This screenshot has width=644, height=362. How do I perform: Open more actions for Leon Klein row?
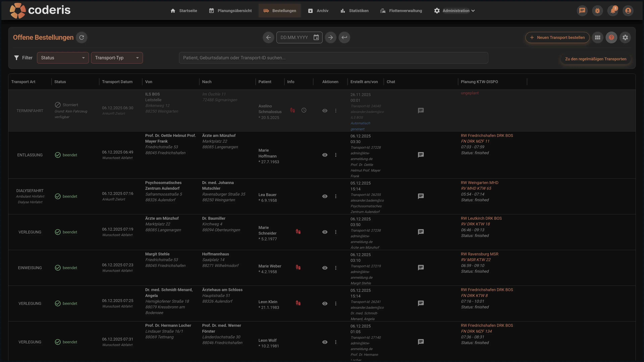pyautogui.click(x=336, y=304)
